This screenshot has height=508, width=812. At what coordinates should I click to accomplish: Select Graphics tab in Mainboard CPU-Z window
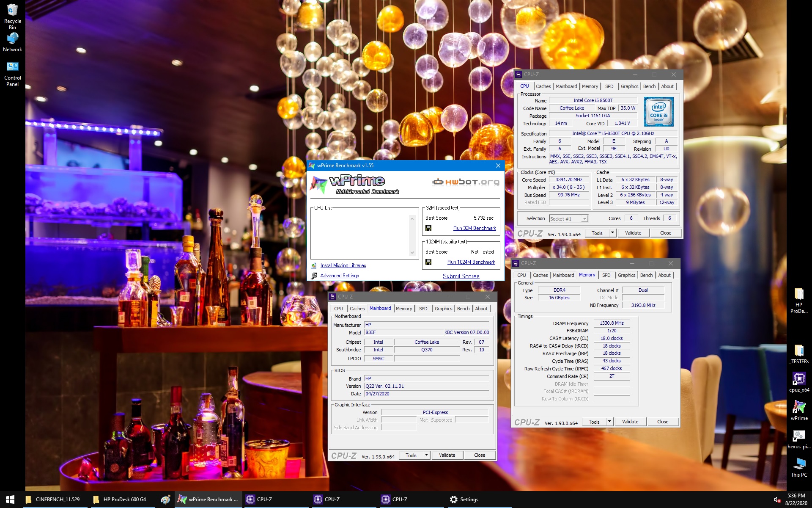443,309
